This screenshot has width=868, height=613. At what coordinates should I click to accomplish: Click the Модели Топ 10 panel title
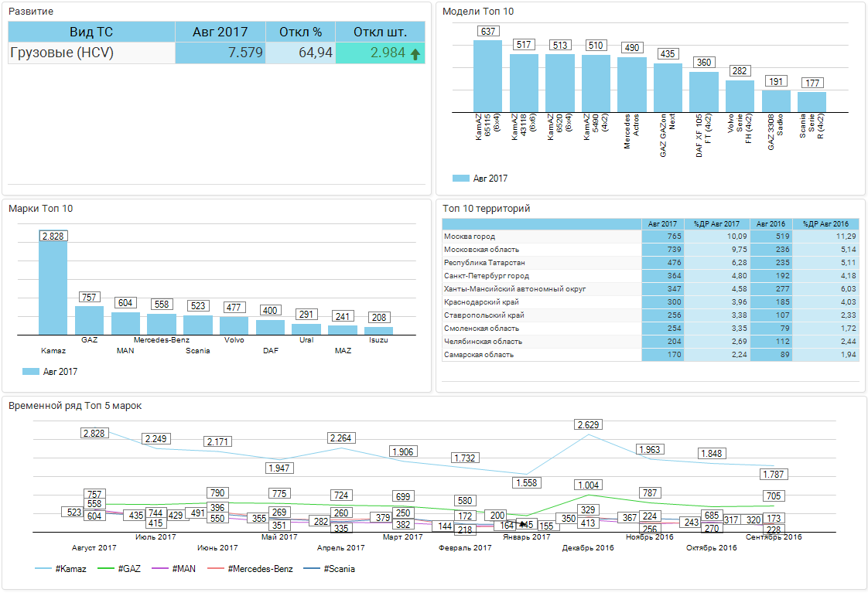coord(478,12)
